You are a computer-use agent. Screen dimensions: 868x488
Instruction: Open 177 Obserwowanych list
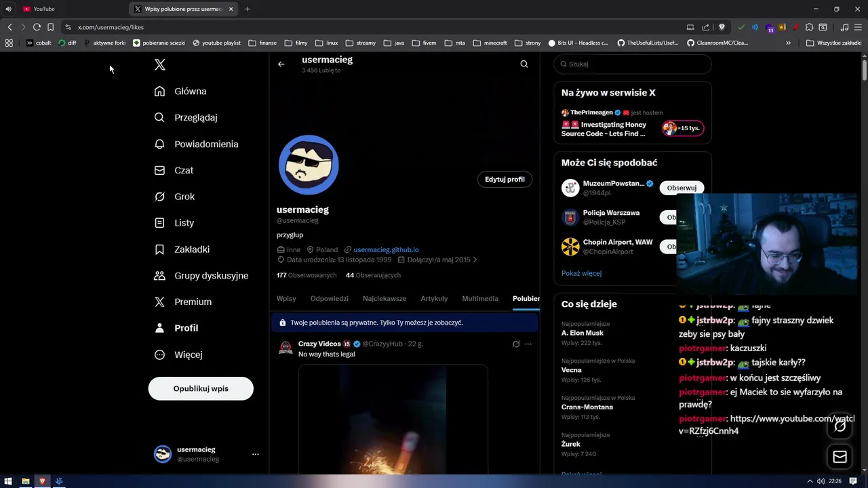(x=307, y=275)
